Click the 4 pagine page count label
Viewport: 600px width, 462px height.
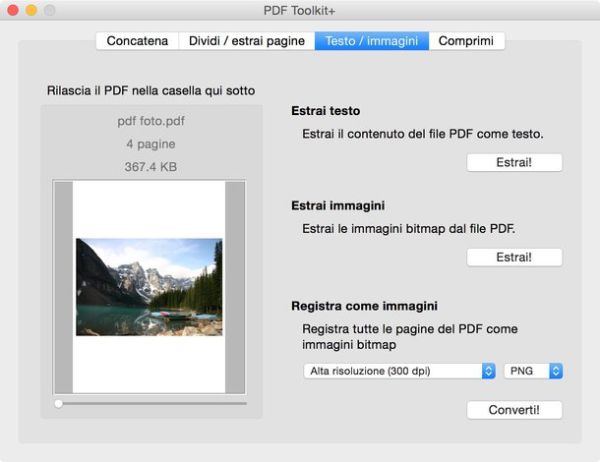click(150, 144)
